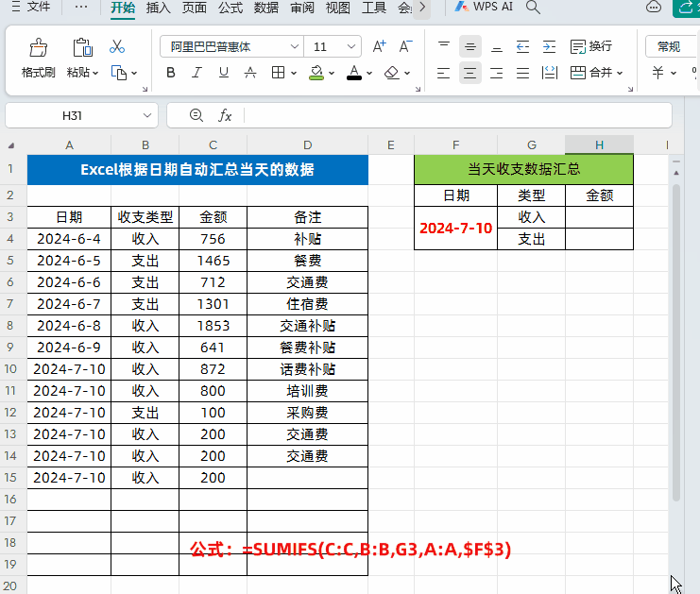Align text left
The image size is (700, 594).
point(443,73)
